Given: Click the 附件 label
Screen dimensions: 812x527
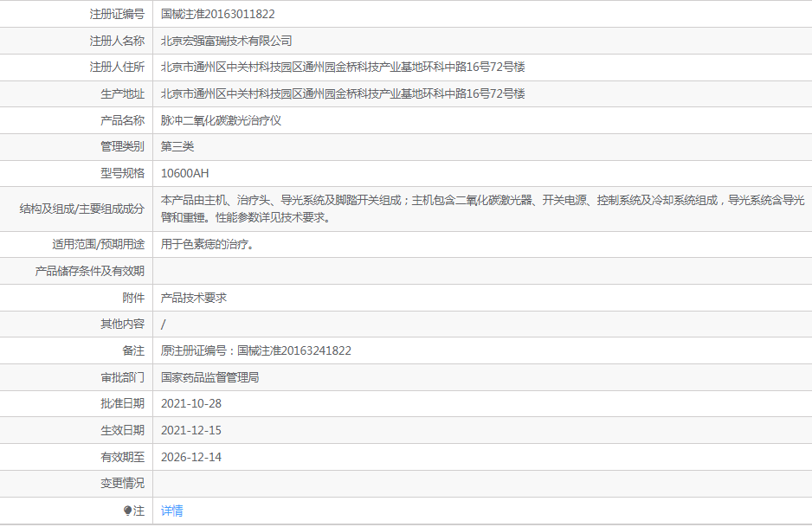Looking at the screenshot, I should click(x=133, y=298).
